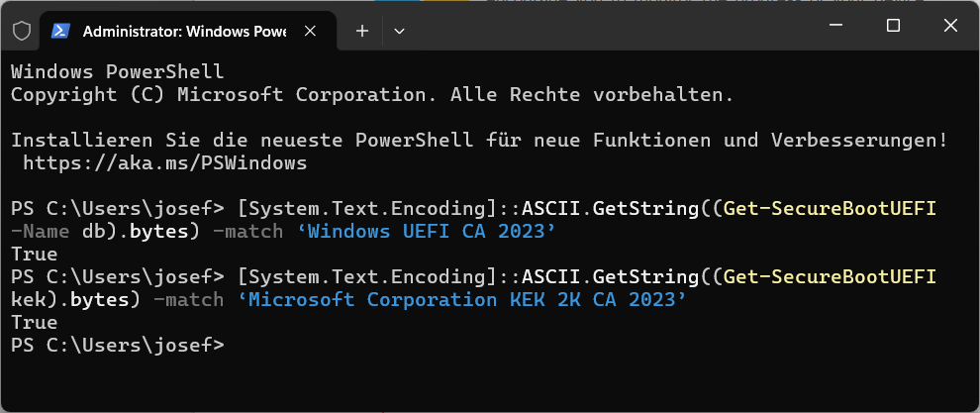Screen dimensions: 980x413
Task: Close the PowerShell tab
Action: (x=312, y=31)
